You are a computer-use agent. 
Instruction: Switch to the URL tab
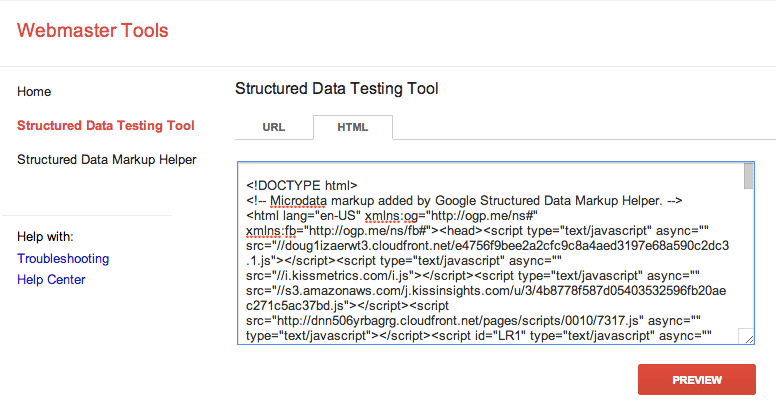pyautogui.click(x=274, y=128)
